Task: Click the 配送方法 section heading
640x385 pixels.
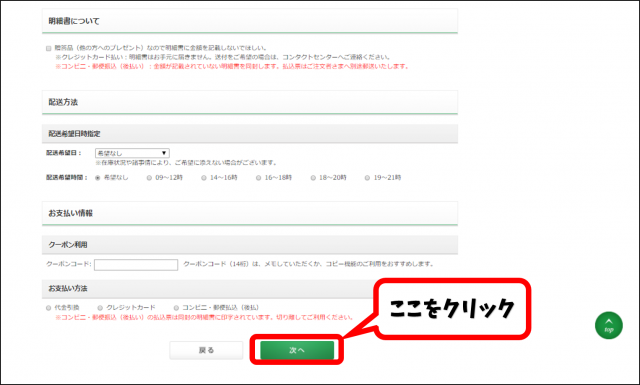Action: pyautogui.click(x=63, y=102)
